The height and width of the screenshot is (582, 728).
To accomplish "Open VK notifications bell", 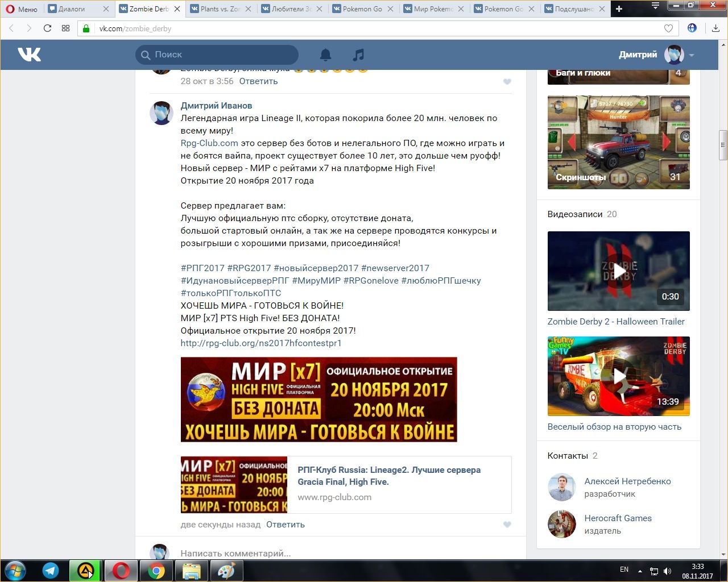I will click(325, 55).
